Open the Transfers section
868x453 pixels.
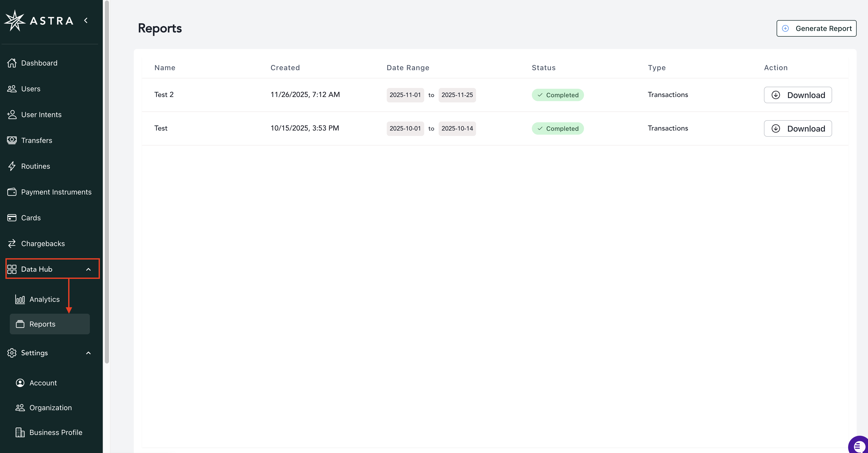[x=36, y=140]
